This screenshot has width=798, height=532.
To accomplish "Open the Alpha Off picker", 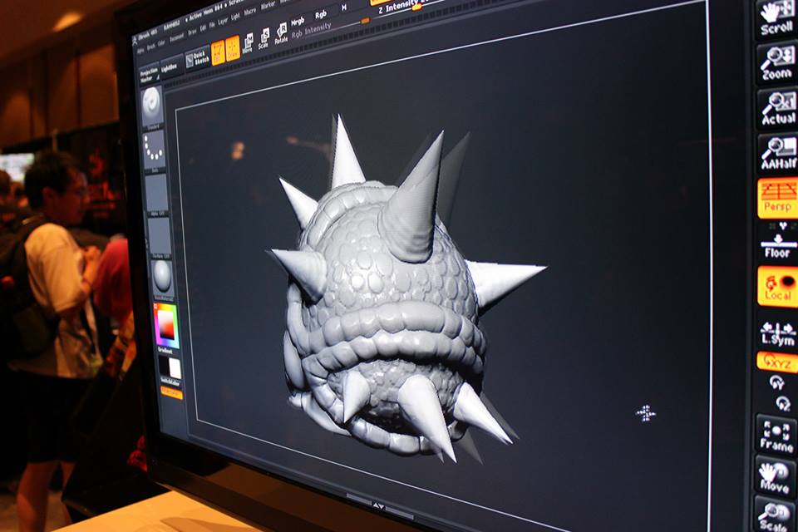I will 156,195.
